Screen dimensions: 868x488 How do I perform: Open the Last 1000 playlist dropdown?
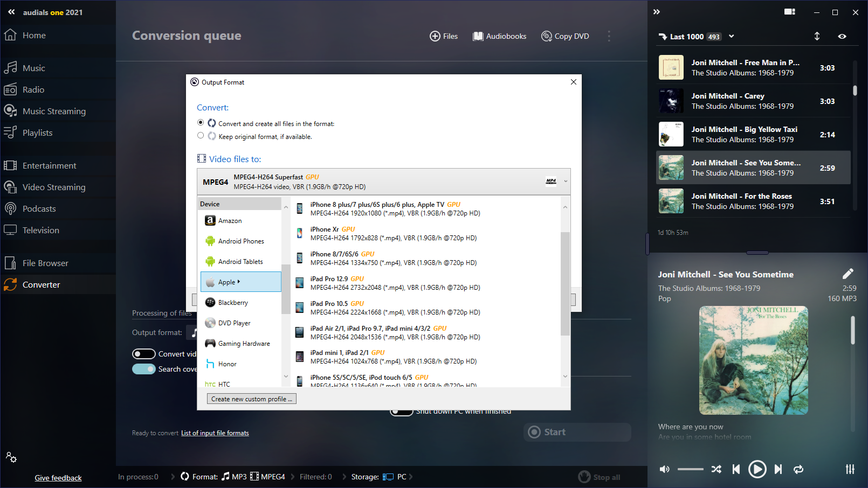(x=731, y=37)
